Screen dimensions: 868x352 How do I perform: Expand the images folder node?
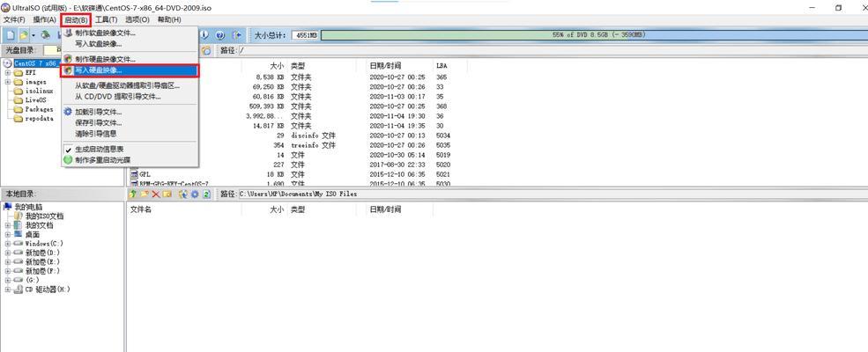point(8,82)
